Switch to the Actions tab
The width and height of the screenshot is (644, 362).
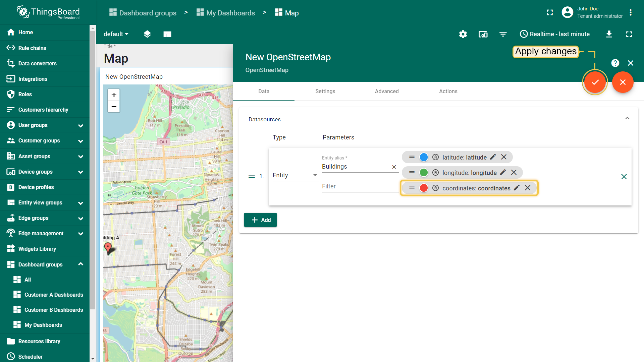coord(448,91)
